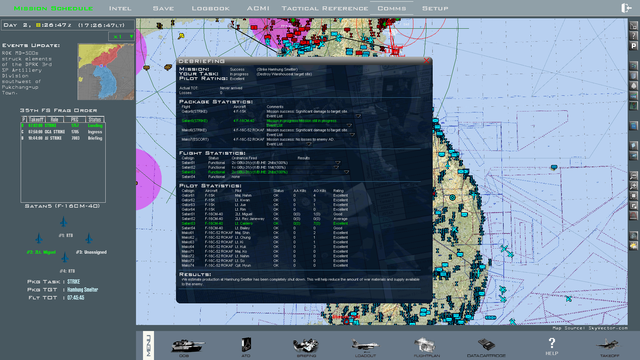Click flight #2 aircraft icon (2Lt. Miguel)
This screenshot has height=360, width=640.
39,238
